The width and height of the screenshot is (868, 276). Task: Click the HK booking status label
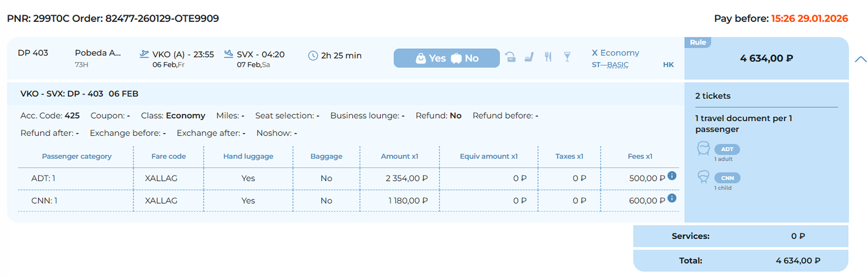click(668, 65)
